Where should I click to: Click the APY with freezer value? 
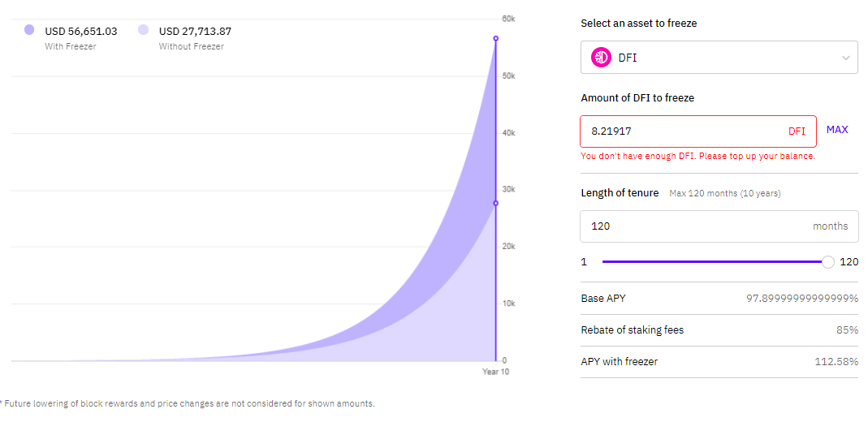836,362
